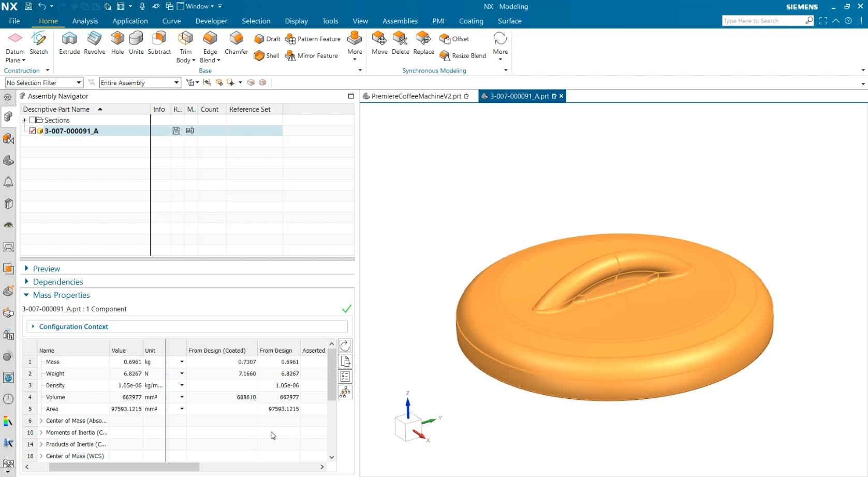
Task: Activate the Chamfer tool
Action: [x=236, y=42]
